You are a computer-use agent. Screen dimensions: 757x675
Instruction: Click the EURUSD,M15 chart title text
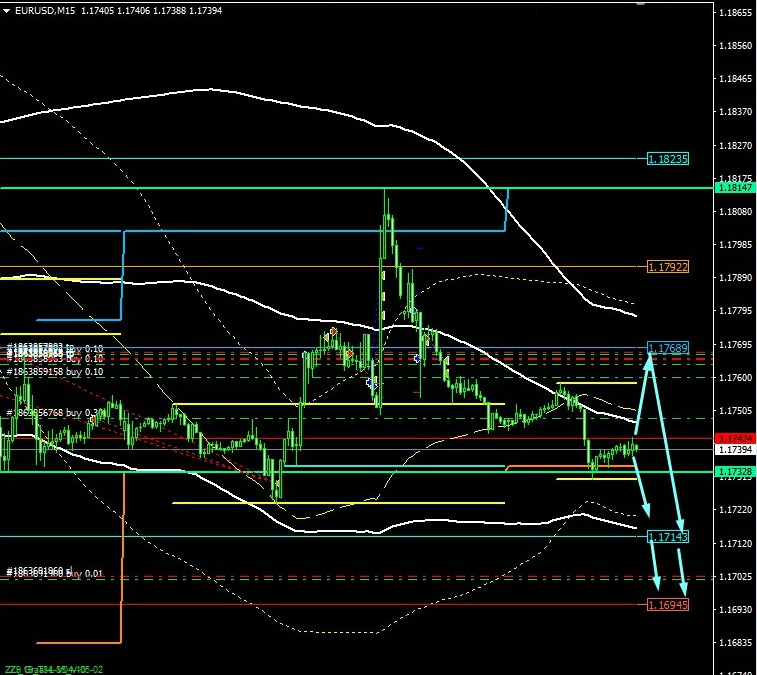coord(46,10)
